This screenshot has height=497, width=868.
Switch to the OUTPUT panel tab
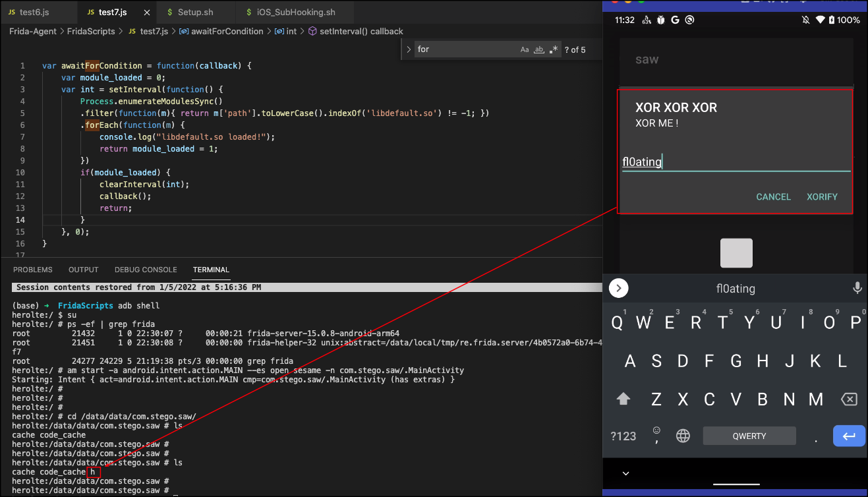[x=83, y=270]
